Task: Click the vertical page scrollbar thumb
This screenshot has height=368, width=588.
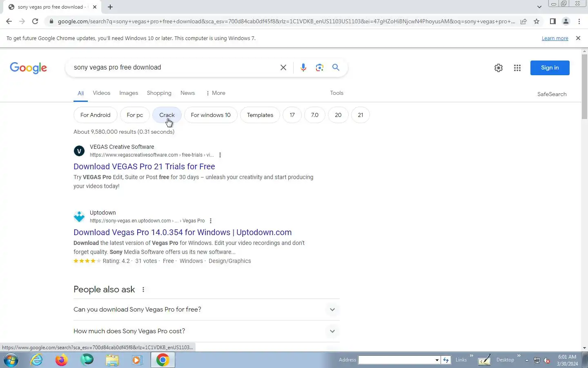Action: pos(584,87)
